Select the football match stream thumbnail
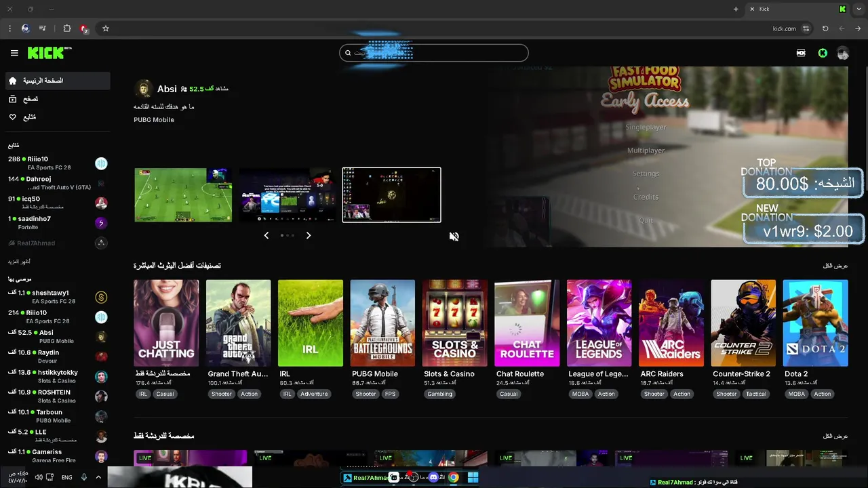The width and height of the screenshot is (868, 488). (183, 195)
